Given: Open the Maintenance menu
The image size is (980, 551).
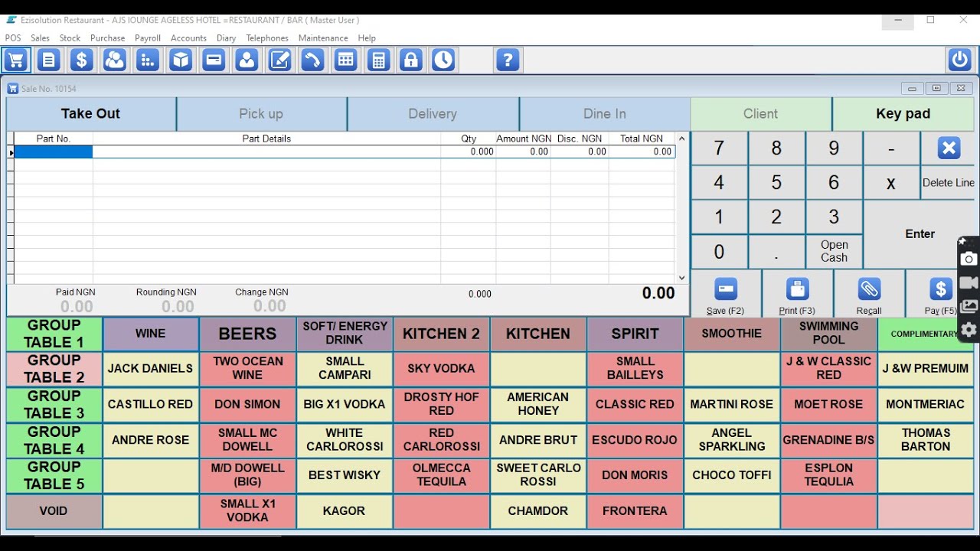Looking at the screenshot, I should 323,37.
